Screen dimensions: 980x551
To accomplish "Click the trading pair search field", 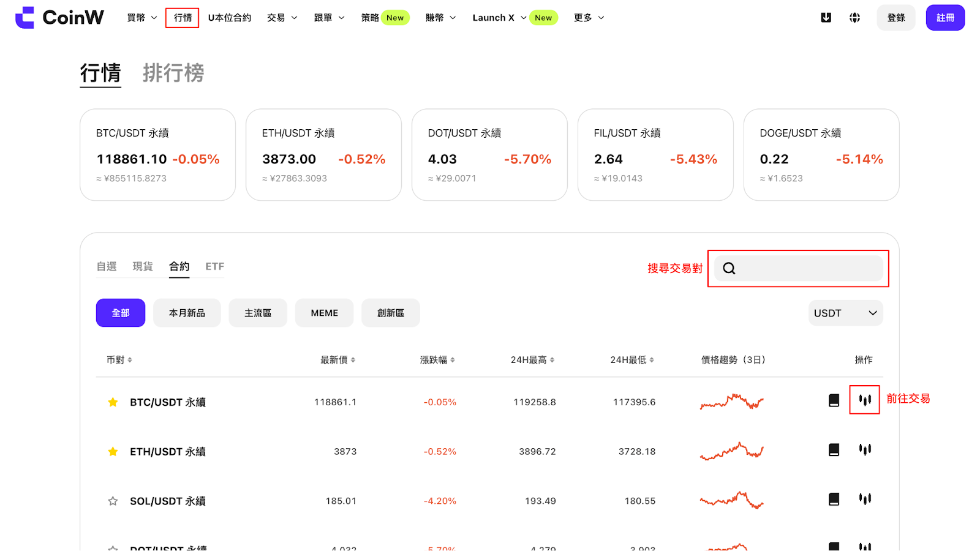I will point(799,268).
